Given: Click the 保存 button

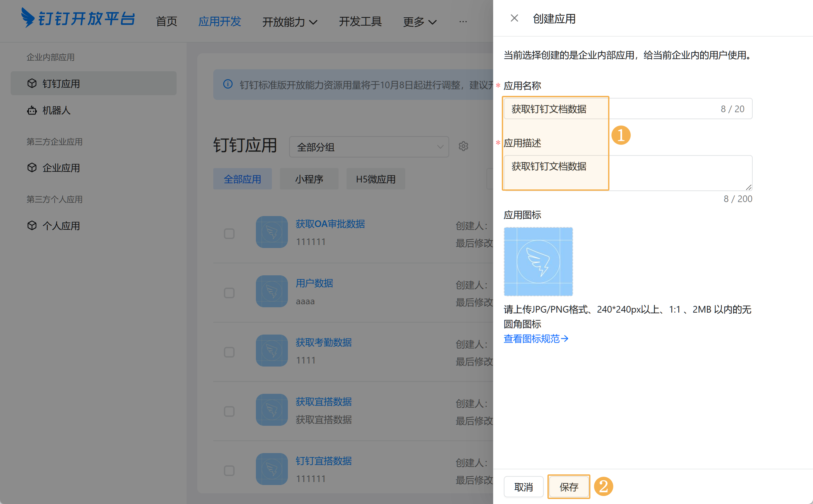Looking at the screenshot, I should [x=568, y=487].
